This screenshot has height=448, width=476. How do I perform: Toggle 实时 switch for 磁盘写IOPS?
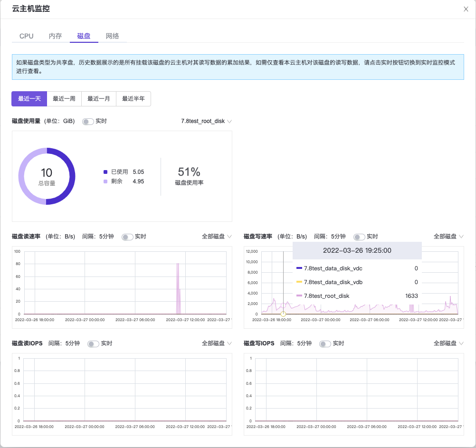tap(325, 343)
